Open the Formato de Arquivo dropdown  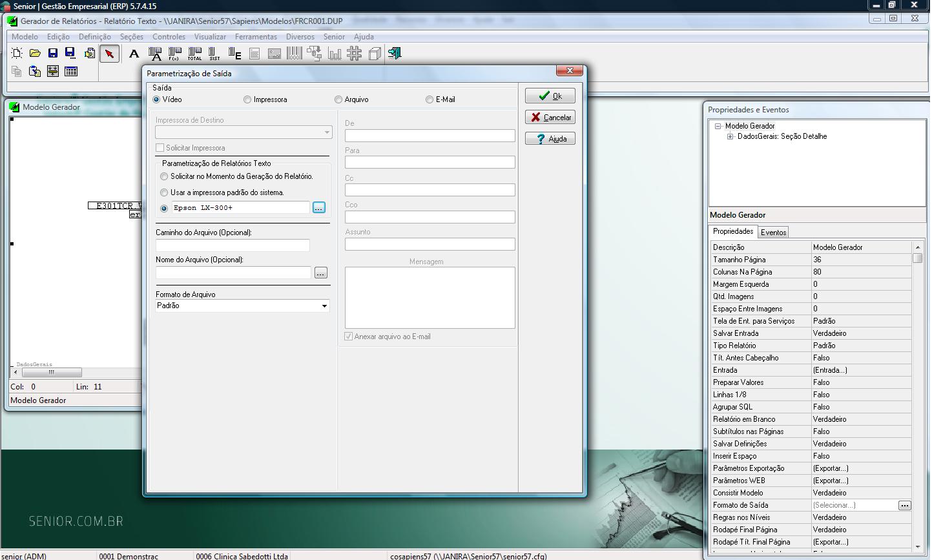click(x=324, y=306)
